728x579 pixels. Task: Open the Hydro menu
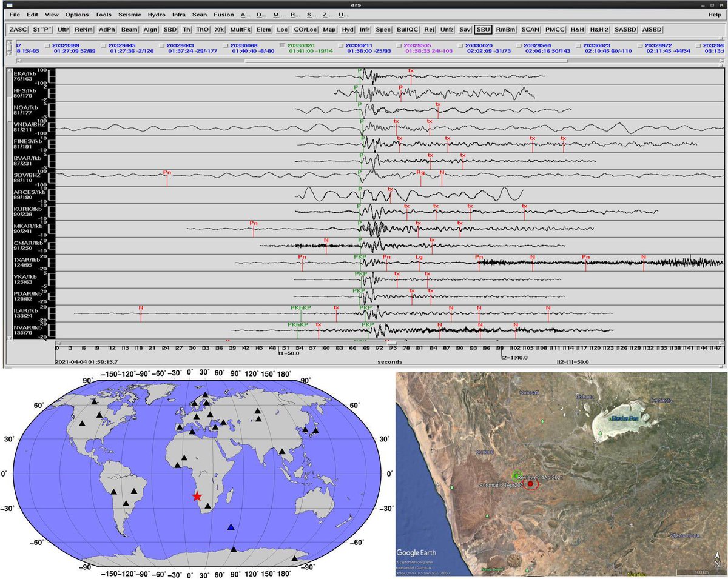(157, 14)
